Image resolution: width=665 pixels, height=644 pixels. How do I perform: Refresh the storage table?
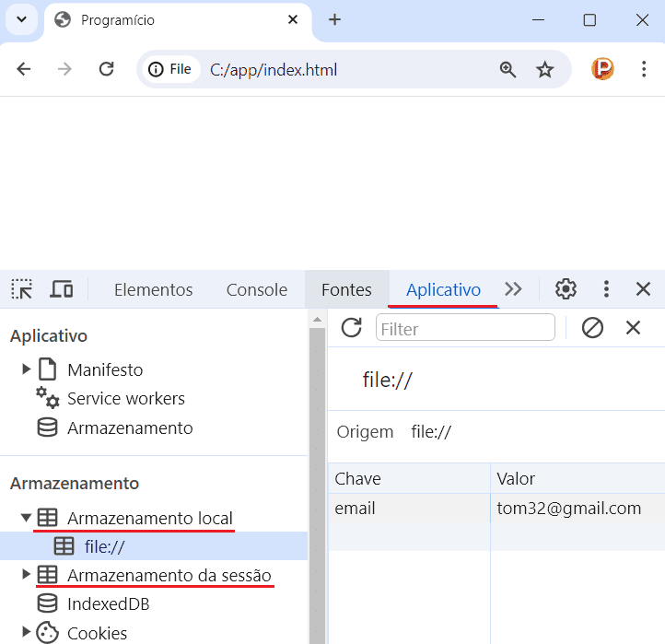351,327
